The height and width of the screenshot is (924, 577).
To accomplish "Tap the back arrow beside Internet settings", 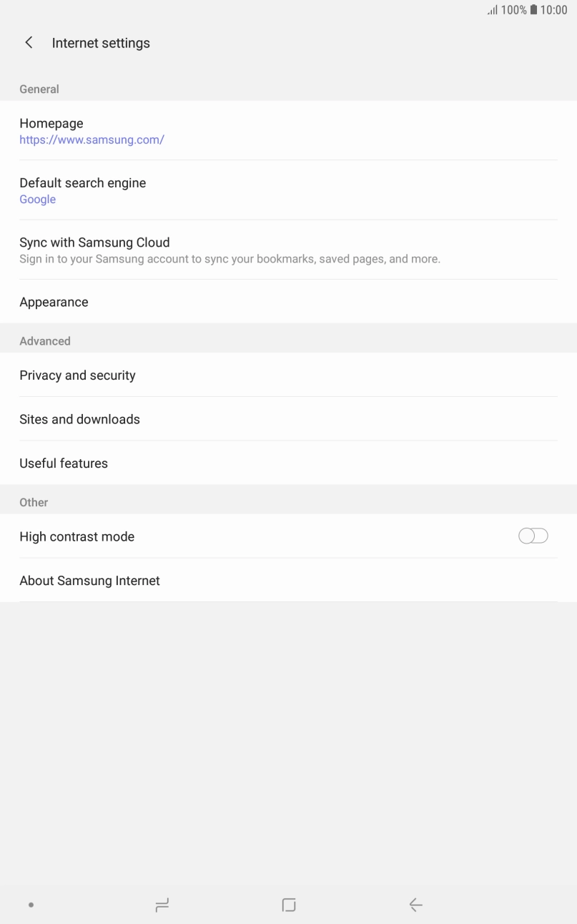I will (29, 43).
